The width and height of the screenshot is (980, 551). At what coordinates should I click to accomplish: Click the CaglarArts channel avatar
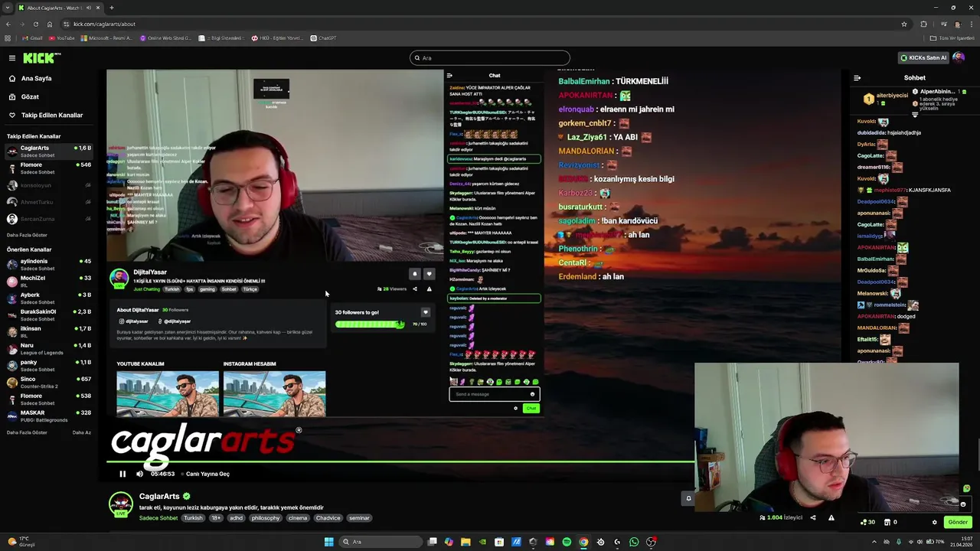coord(121,504)
